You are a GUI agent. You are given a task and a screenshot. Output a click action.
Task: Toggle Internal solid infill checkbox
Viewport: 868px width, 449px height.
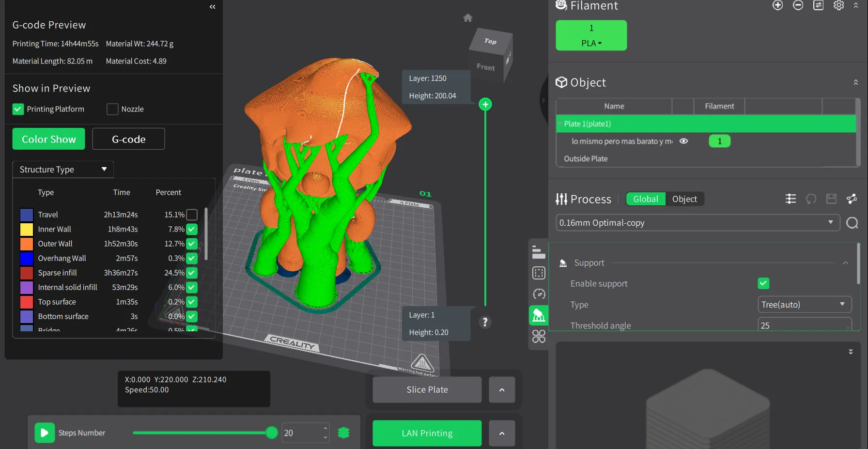tap(192, 287)
